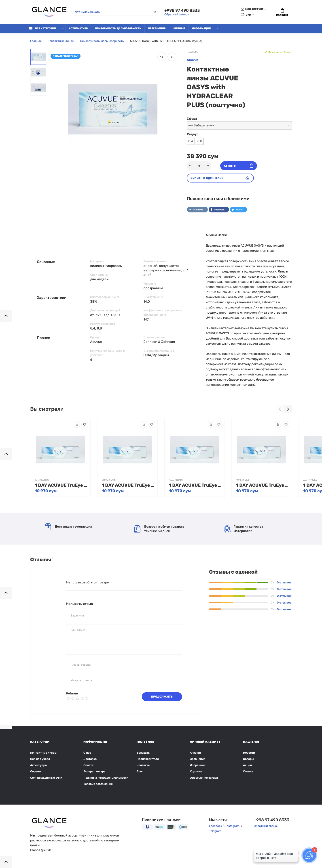
Task: Select radius 8.4 option
Action: [191, 141]
